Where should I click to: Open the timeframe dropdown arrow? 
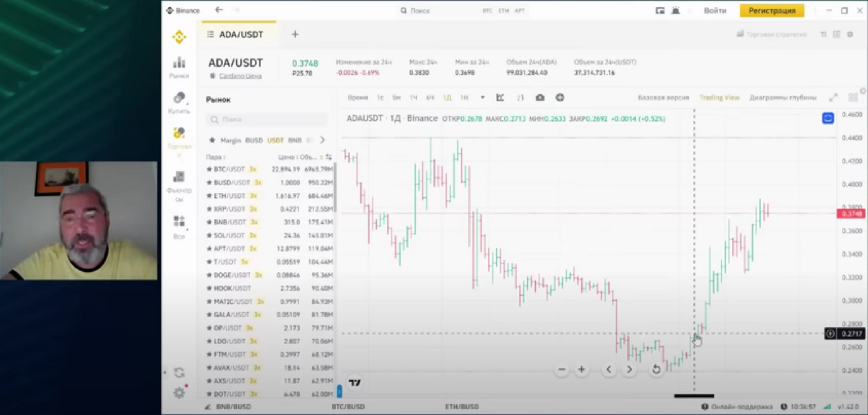click(483, 97)
